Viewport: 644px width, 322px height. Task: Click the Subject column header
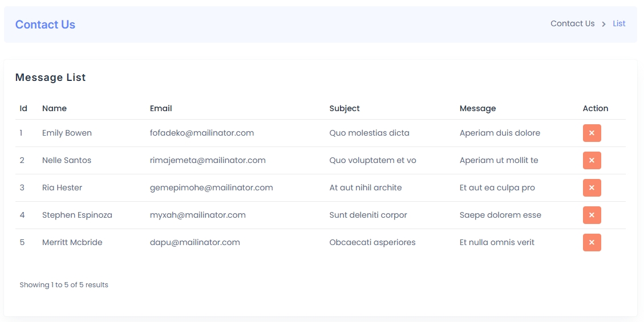344,108
